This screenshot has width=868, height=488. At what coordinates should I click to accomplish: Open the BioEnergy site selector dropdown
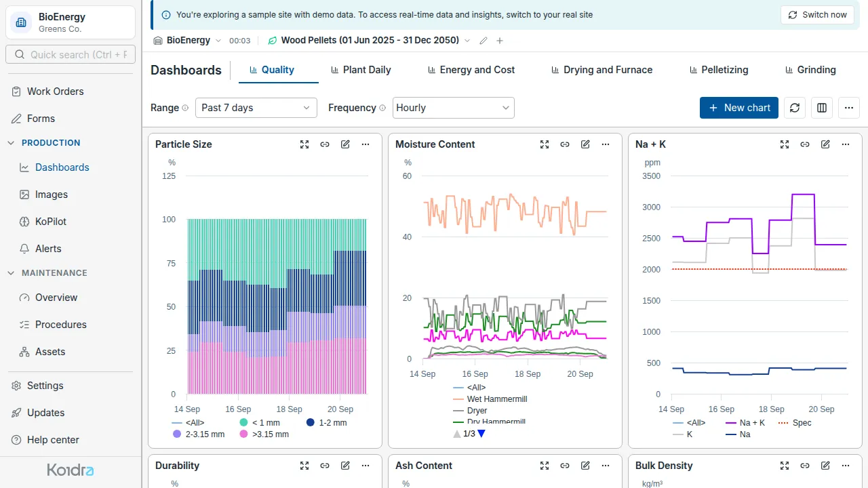click(188, 41)
